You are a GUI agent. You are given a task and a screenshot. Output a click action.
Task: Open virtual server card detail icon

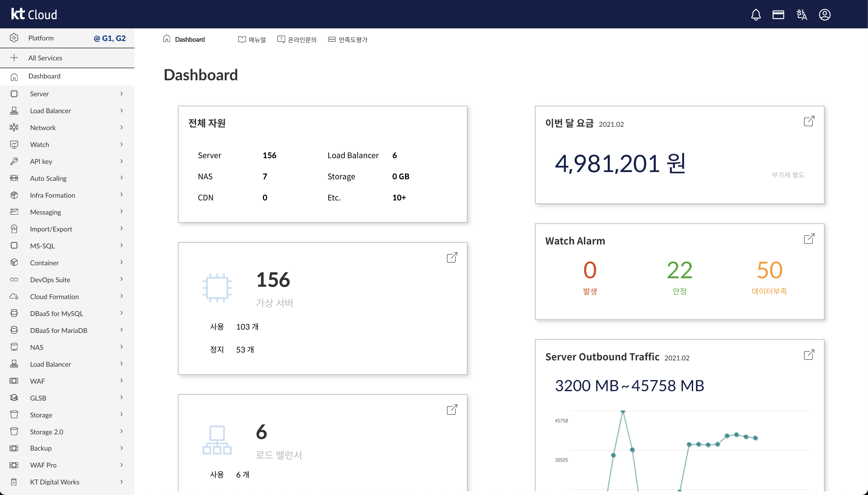[x=451, y=258]
